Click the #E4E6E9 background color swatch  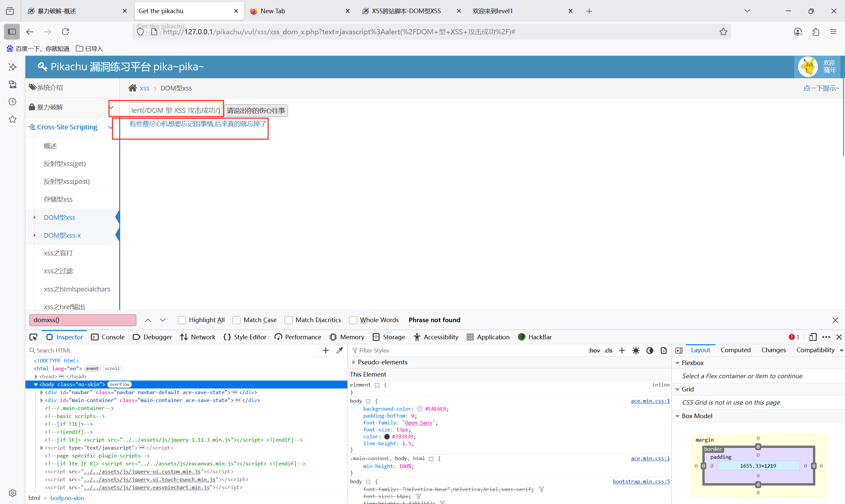419,409
